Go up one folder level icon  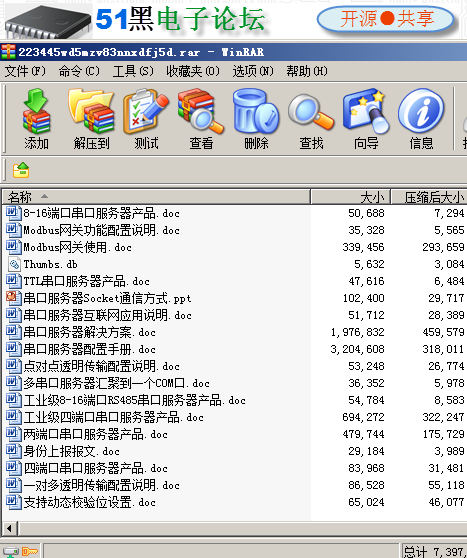click(x=21, y=170)
